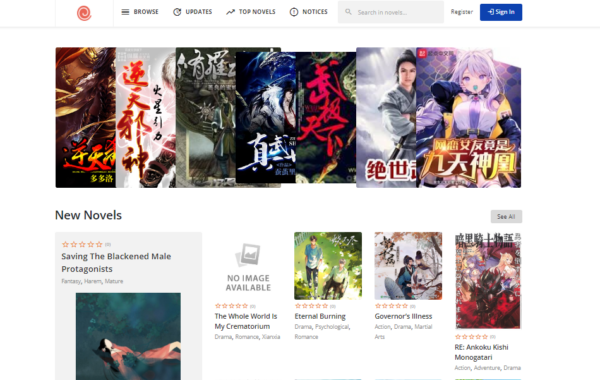
Task: Open the Eternal Burning title link
Action: coord(320,316)
